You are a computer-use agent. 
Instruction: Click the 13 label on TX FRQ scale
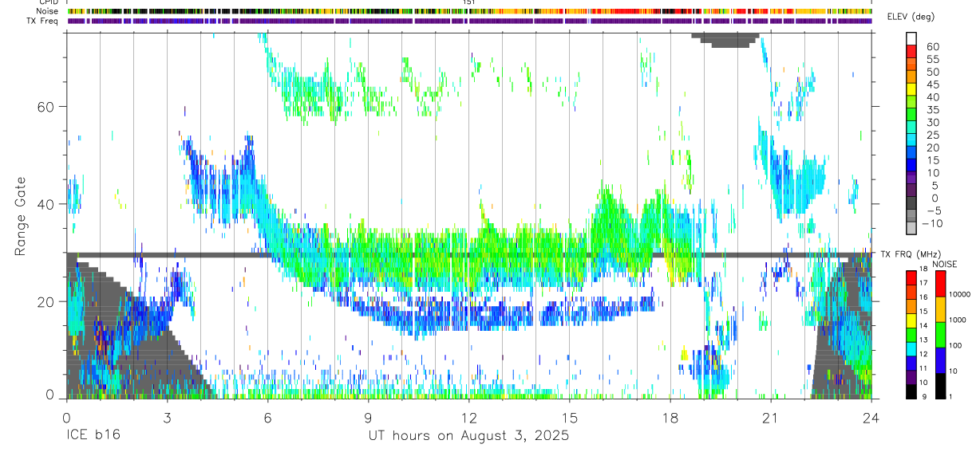click(x=924, y=340)
